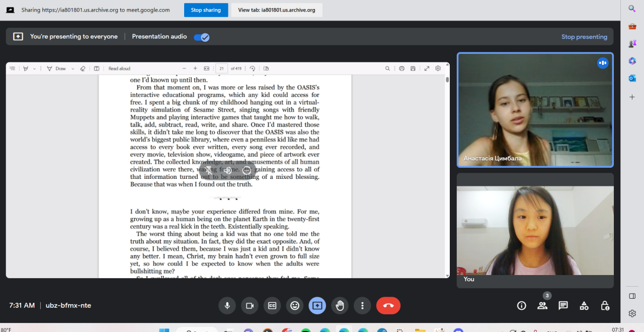This screenshot has height=332, width=644.
Task: Select the Draw tool in PDF toolbar
Action: click(56, 69)
